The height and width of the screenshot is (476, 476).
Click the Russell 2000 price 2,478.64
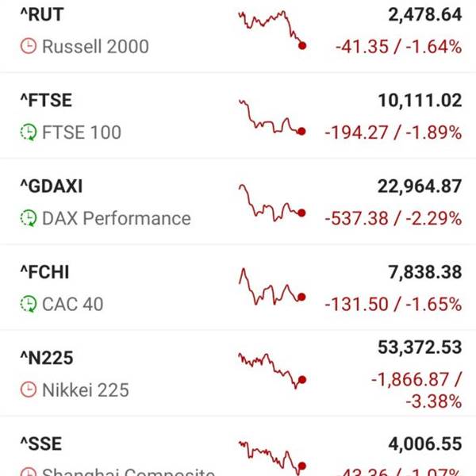pos(424,15)
